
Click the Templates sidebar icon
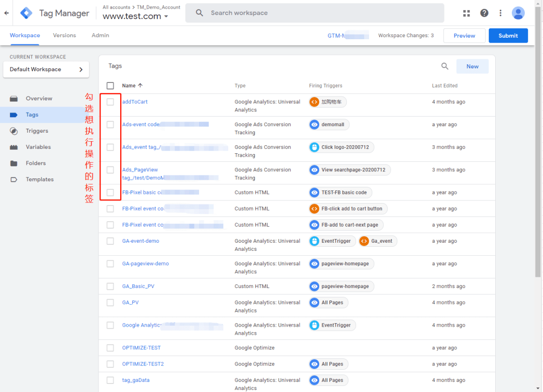pos(14,179)
